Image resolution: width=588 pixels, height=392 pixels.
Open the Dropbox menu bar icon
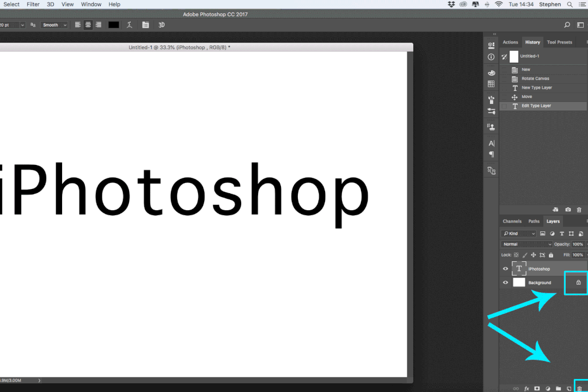tap(451, 4)
